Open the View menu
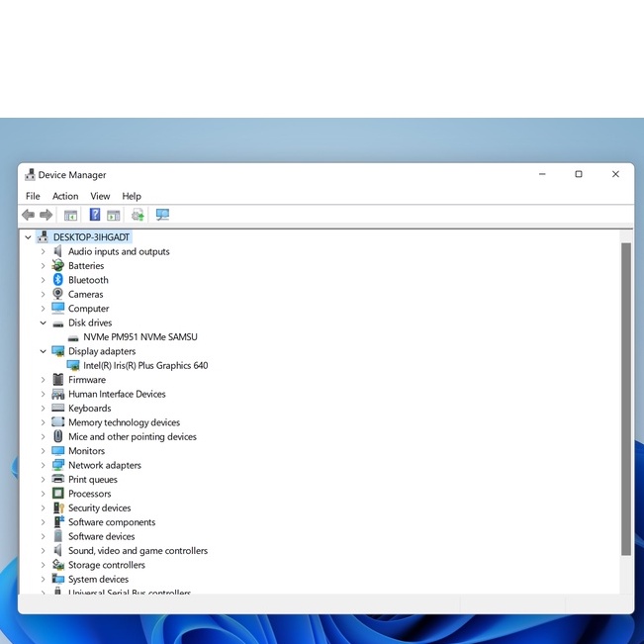Viewport: 644px width, 644px height. [100, 196]
